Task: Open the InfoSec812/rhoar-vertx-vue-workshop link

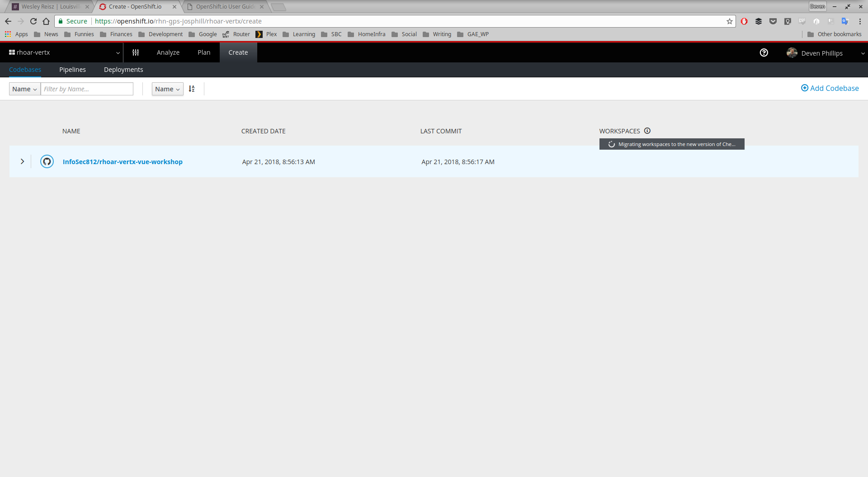Action: [x=123, y=162]
